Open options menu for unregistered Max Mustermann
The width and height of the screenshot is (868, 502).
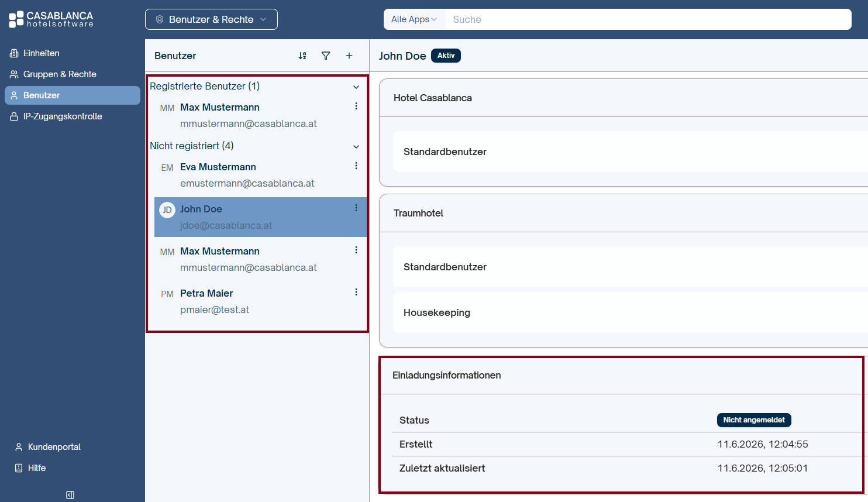356,250
